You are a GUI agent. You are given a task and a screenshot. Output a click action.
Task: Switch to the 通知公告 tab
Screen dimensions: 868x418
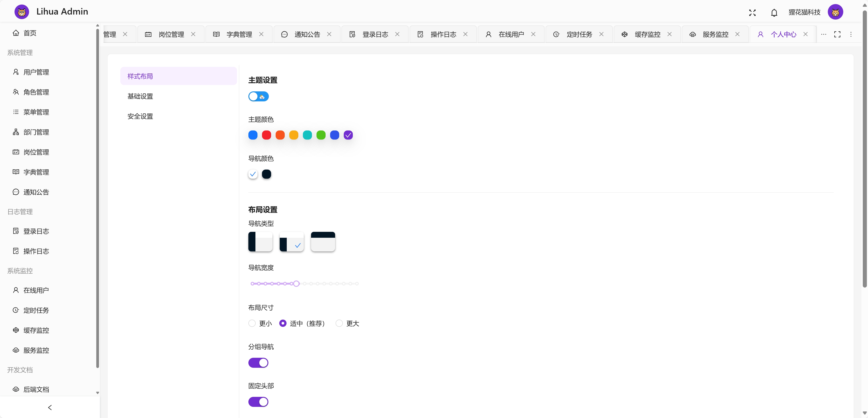tap(307, 34)
